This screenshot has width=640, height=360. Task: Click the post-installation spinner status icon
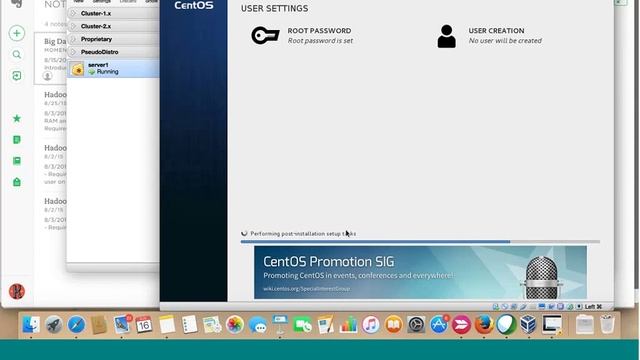(x=244, y=233)
